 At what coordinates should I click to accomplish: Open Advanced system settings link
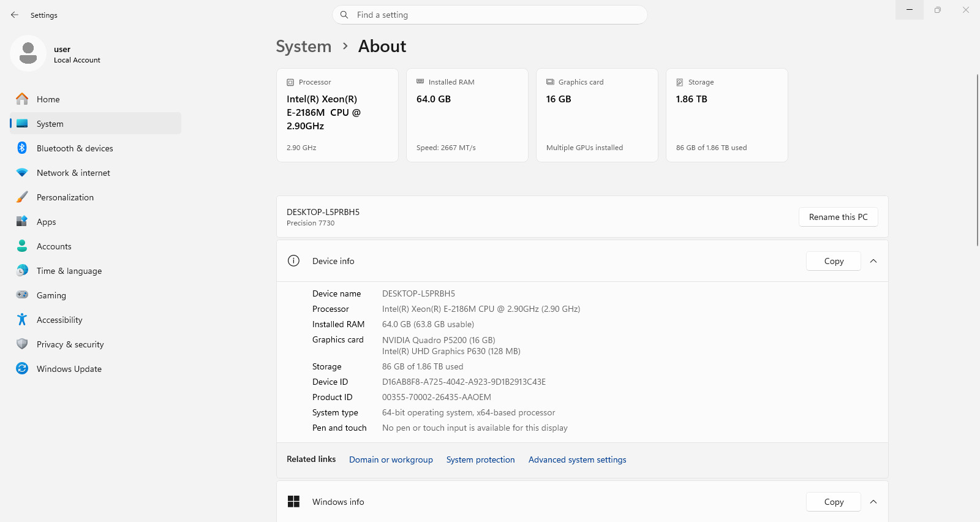[x=577, y=460]
